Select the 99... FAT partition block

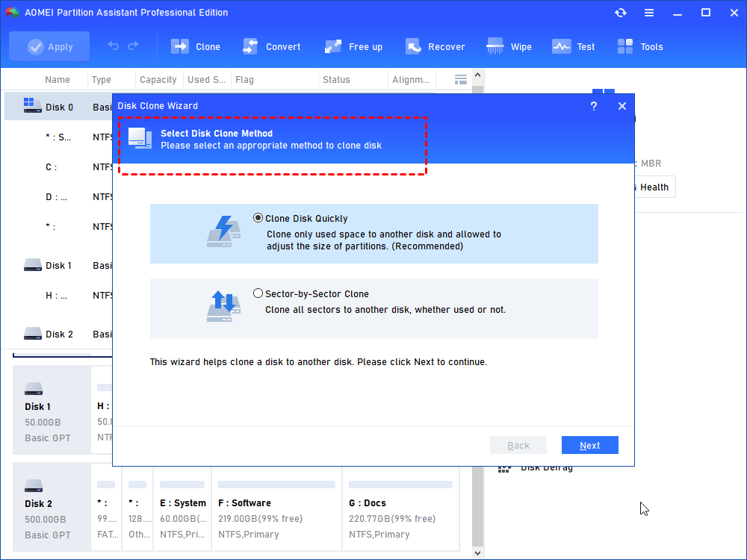point(106,508)
